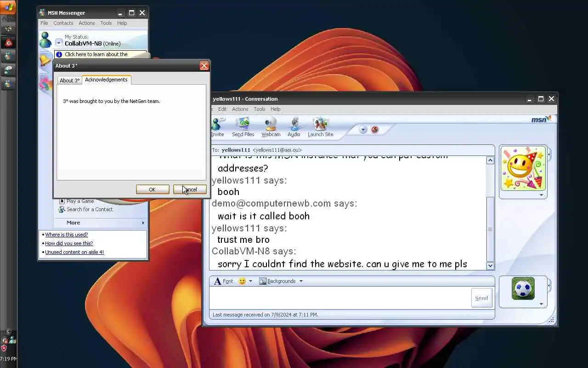Open the Tools menu in MSN Messenger
The height and width of the screenshot is (368, 588).
(x=106, y=23)
